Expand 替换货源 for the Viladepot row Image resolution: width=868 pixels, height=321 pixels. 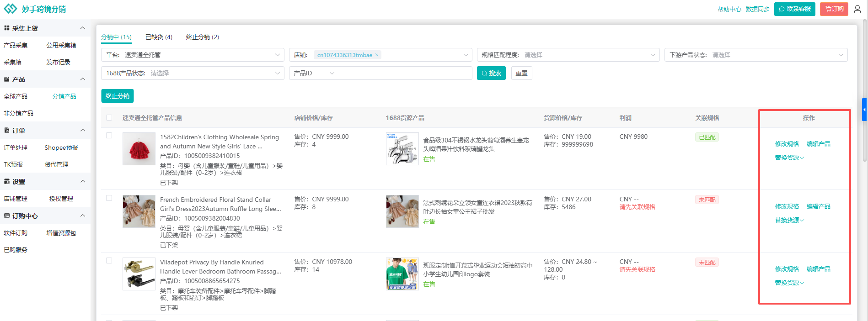789,283
